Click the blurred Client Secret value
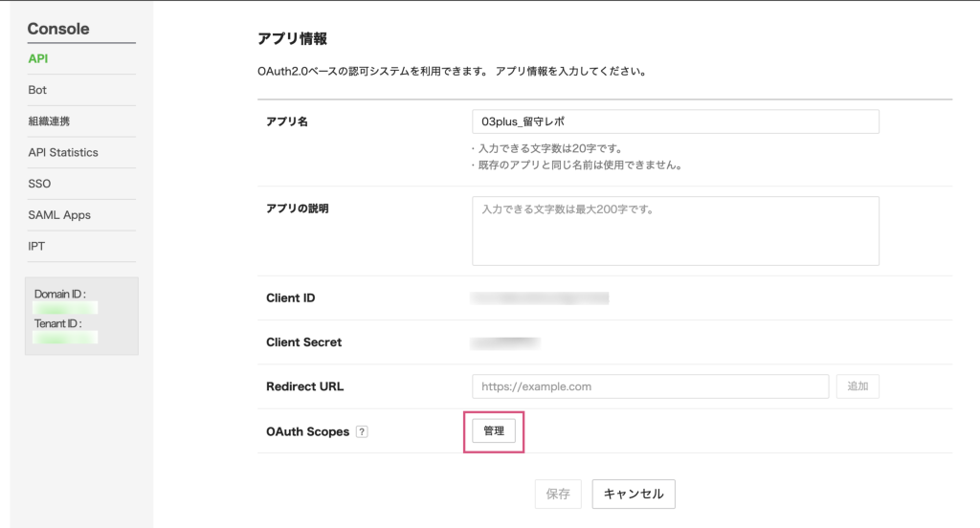This screenshot has width=980, height=528. 506,342
